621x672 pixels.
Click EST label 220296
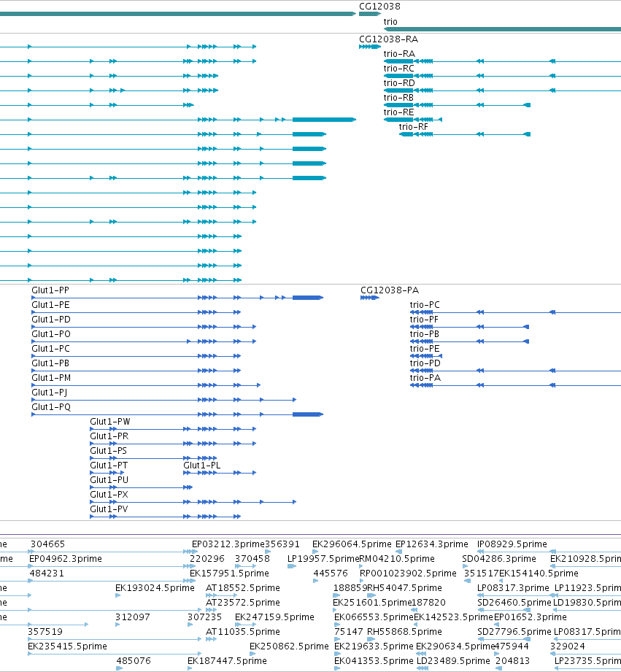click(x=207, y=558)
